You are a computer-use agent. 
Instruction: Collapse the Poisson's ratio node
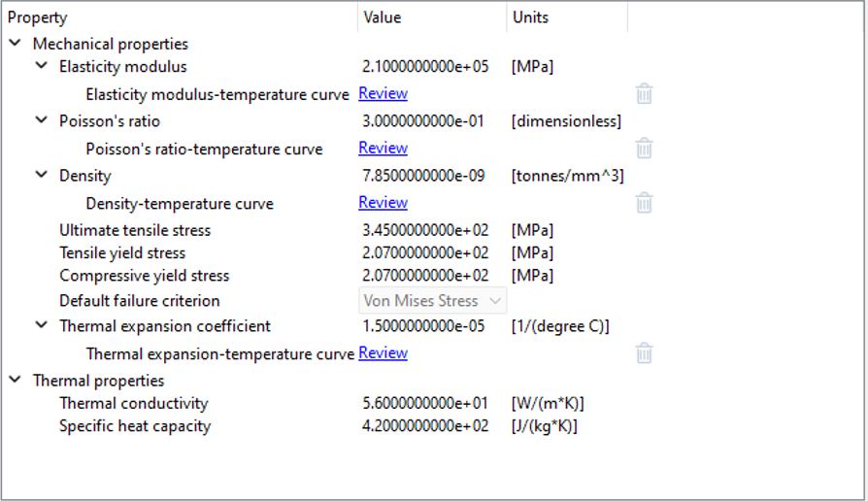click(41, 121)
